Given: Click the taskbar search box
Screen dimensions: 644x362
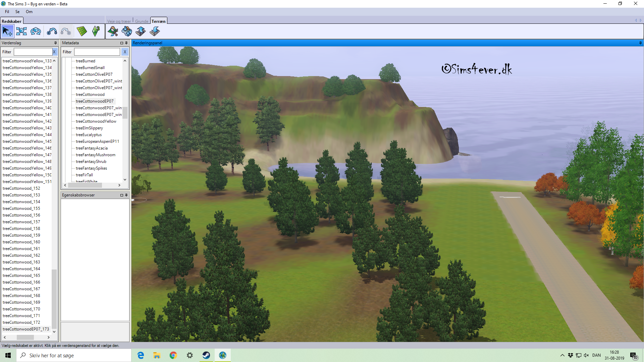Looking at the screenshot, I should [x=74, y=355].
